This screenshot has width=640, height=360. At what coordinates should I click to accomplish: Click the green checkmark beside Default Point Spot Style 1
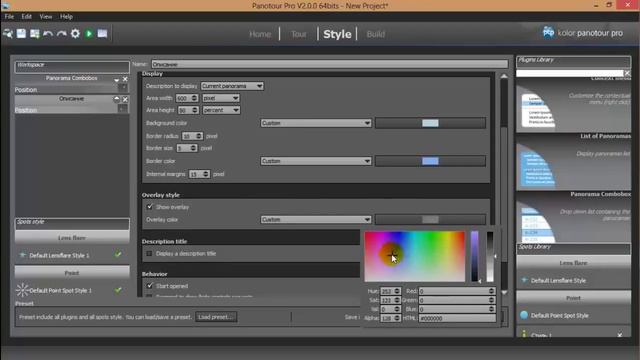click(x=118, y=290)
